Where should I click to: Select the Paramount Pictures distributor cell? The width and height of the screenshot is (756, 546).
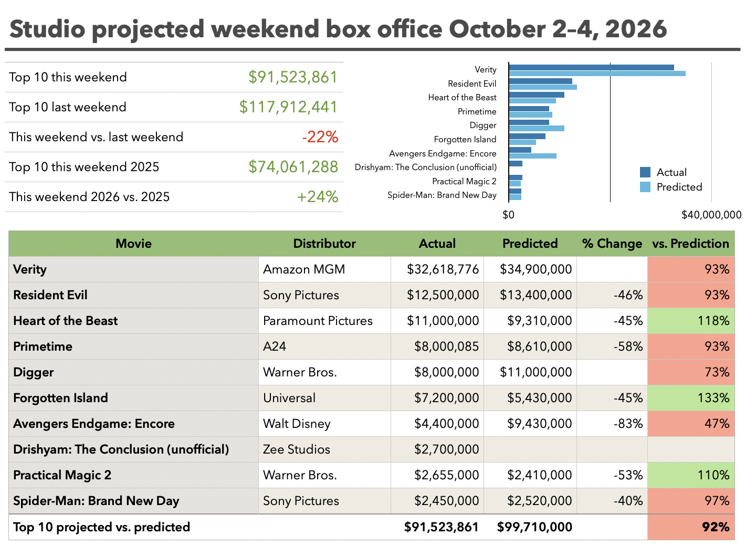coord(324,321)
